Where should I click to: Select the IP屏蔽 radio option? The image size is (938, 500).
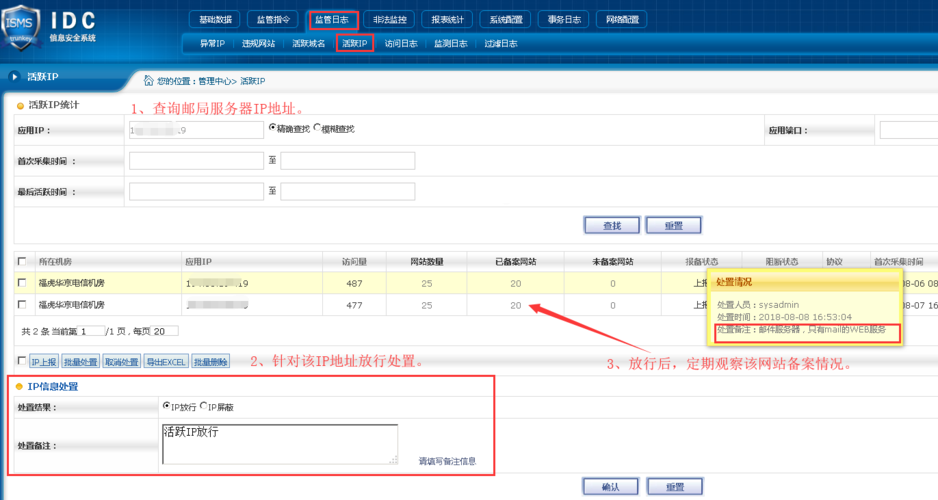203,406
